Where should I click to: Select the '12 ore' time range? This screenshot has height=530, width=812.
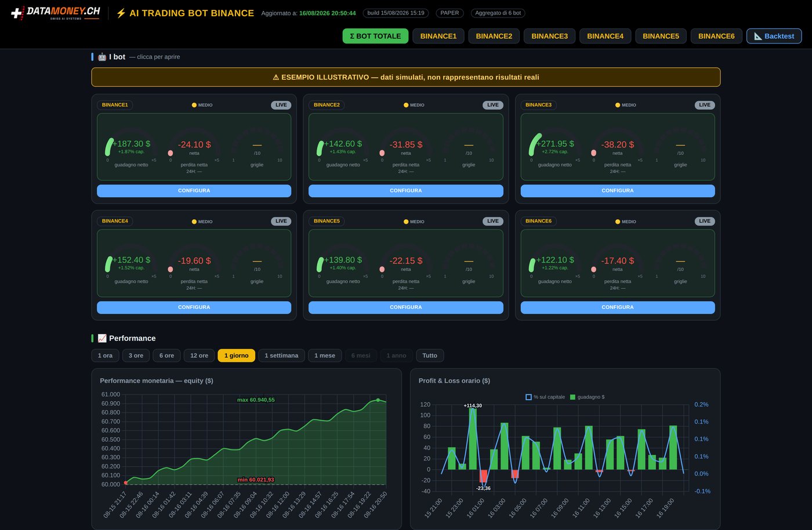pyautogui.click(x=199, y=355)
